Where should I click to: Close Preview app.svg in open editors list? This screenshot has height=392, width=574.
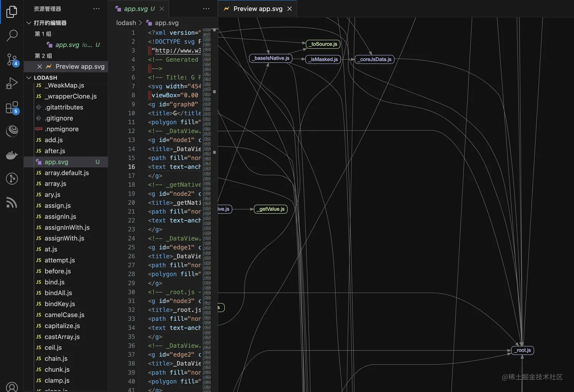(x=39, y=67)
